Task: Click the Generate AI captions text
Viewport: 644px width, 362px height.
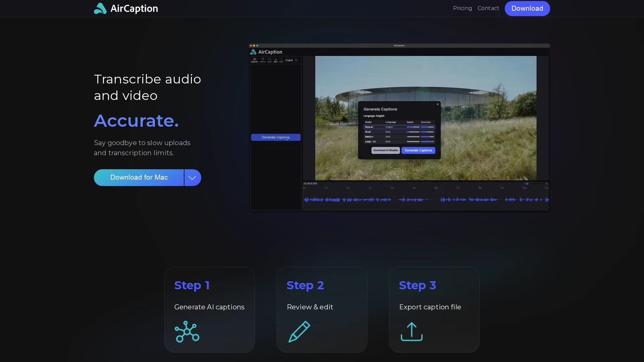Action: [209, 307]
